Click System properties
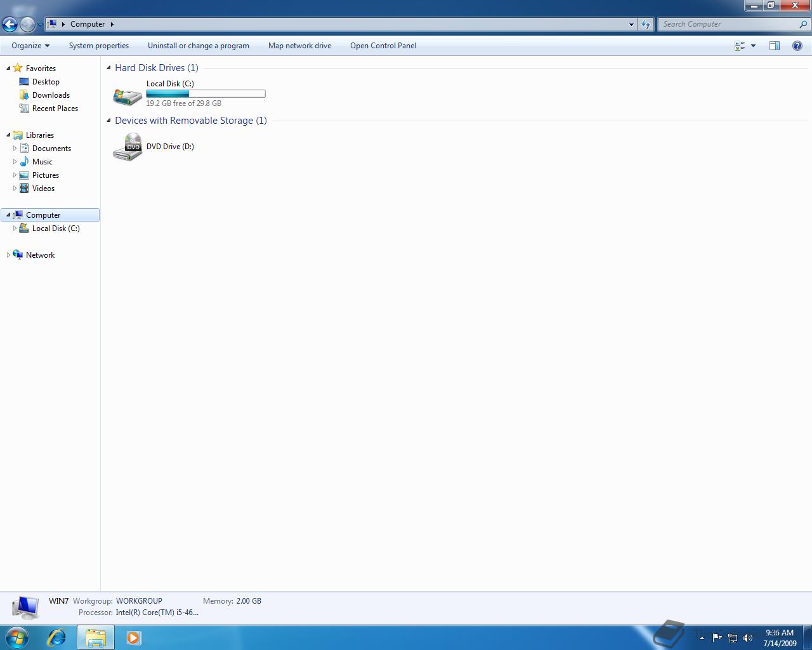 [99, 46]
